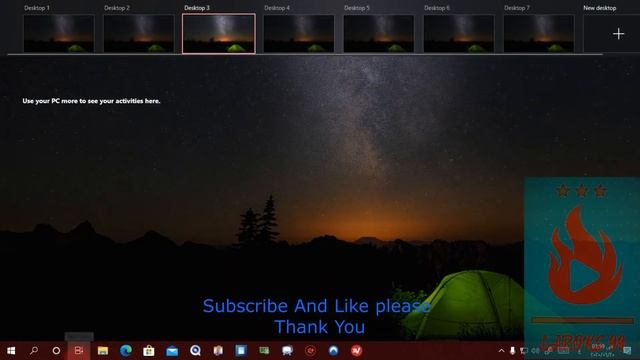
Task: Click the microphone tray icon
Action: click(513, 351)
